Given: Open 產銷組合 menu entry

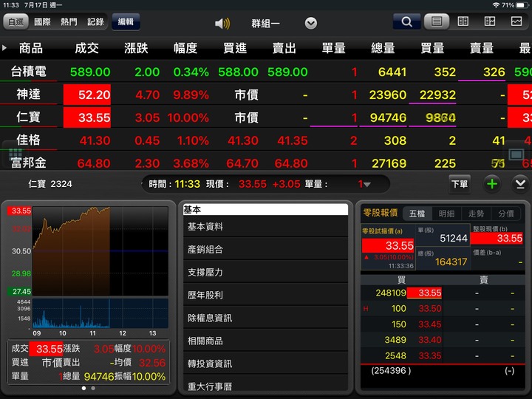Looking at the screenshot, I should point(266,250).
